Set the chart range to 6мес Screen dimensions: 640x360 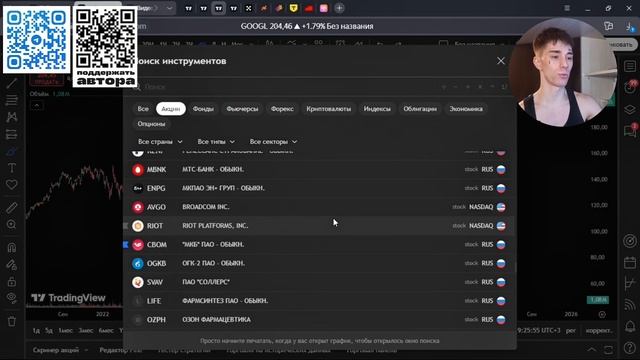106,330
